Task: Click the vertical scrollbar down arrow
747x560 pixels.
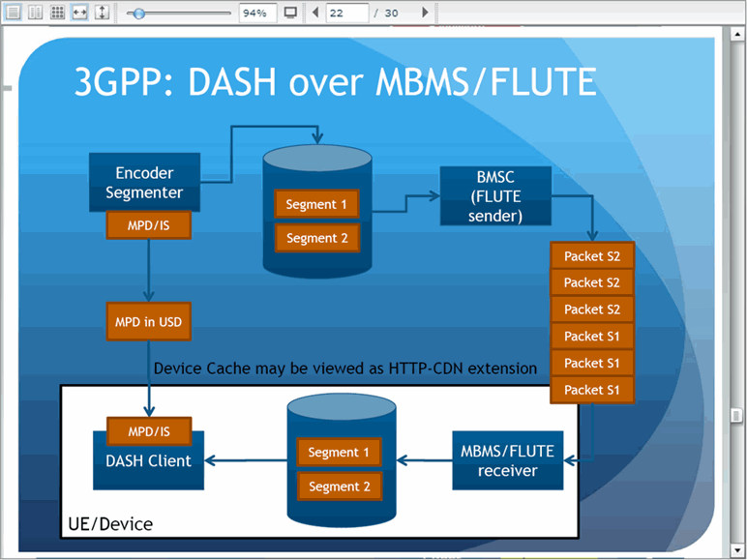Action: point(737,548)
